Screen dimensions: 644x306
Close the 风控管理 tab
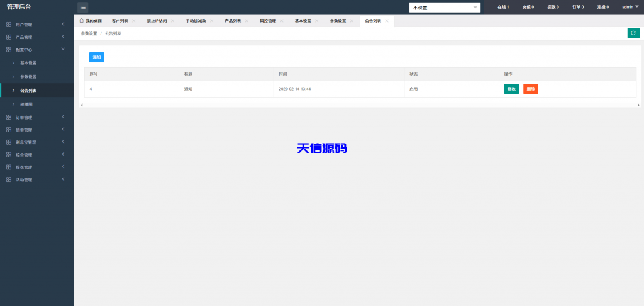point(282,21)
